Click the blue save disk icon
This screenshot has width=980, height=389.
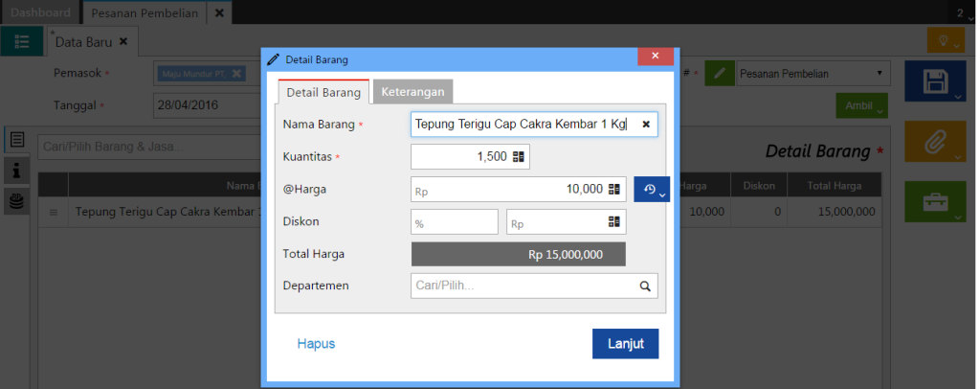click(934, 82)
